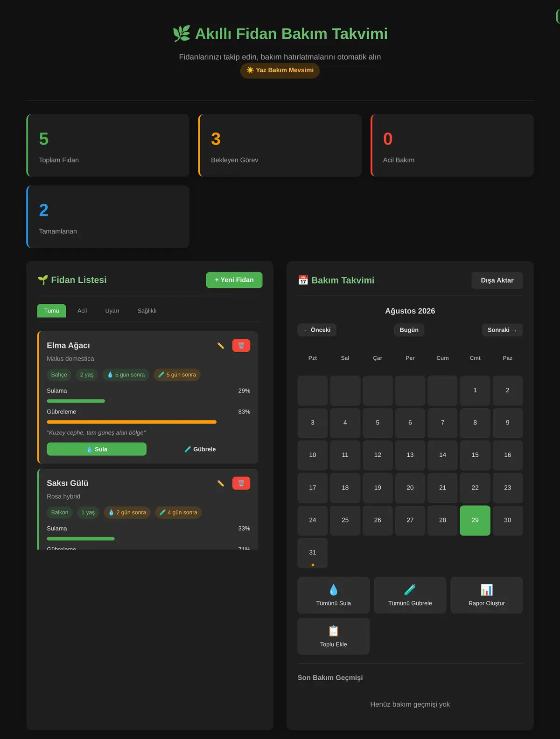The height and width of the screenshot is (739, 560).
Task: Select the Uyarı filter tab
Action: tap(112, 311)
